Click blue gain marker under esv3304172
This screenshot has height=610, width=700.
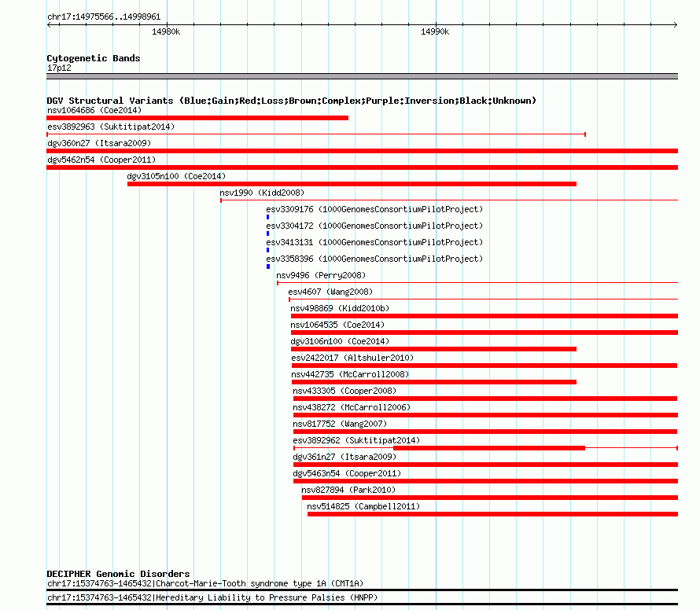pos(268,233)
